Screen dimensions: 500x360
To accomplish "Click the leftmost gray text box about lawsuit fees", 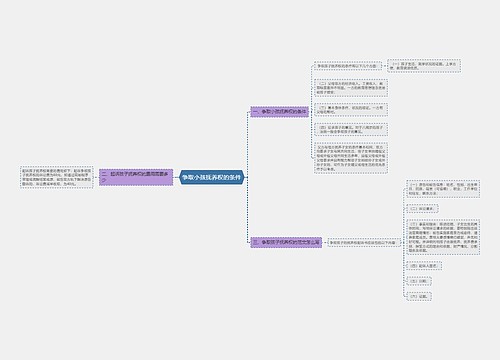I will (x=57, y=177).
